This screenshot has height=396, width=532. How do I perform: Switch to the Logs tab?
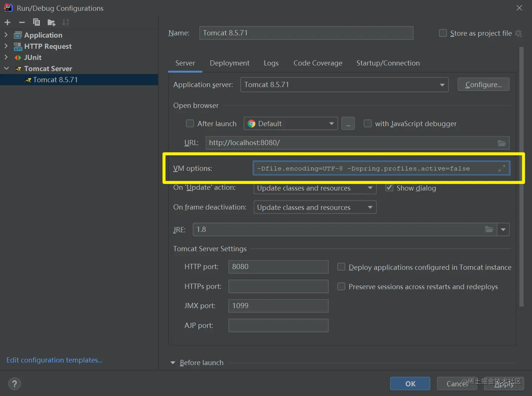pos(271,63)
